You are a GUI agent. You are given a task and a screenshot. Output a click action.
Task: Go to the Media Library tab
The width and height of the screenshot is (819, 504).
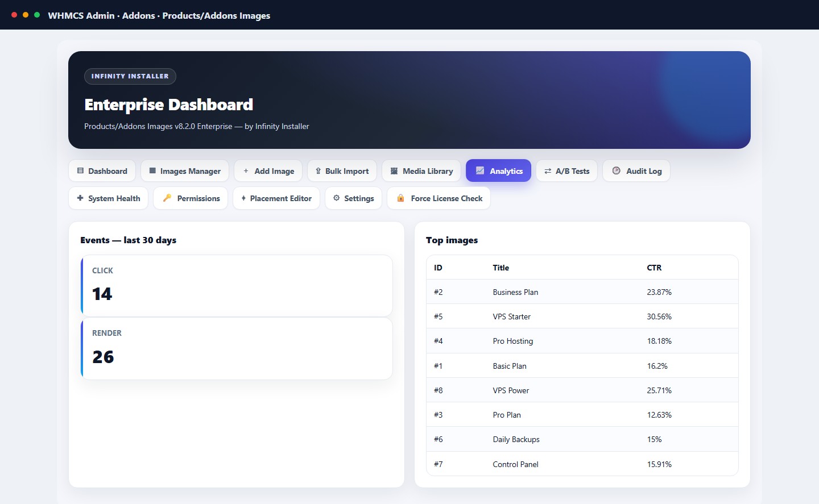pos(421,171)
